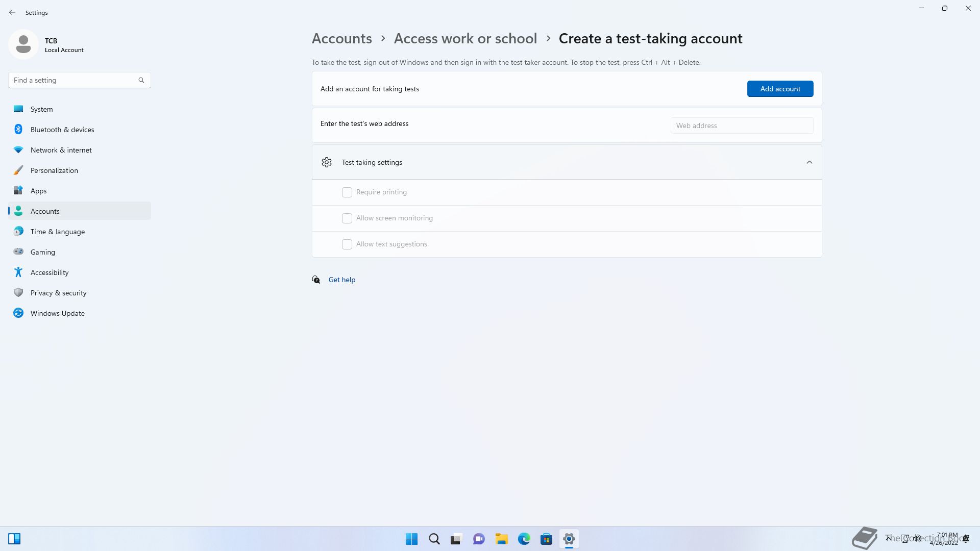This screenshot has height=551, width=980.
Task: Click the Settings gear in the taskbar
Action: pos(569,539)
